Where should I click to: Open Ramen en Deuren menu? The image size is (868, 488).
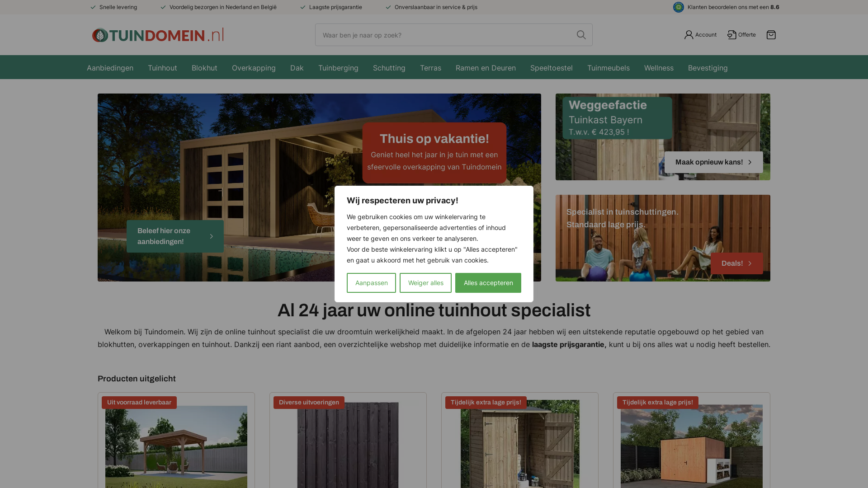point(486,68)
